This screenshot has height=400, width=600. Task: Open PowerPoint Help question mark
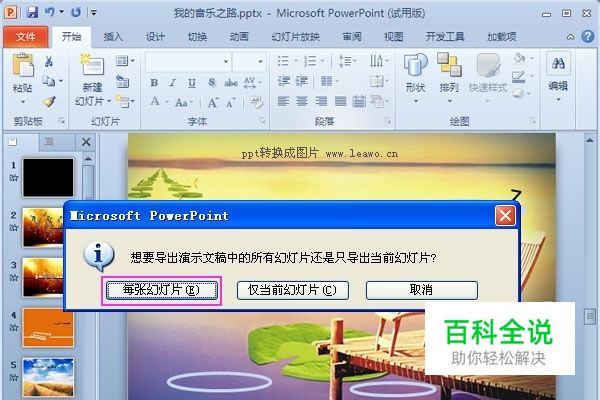click(x=587, y=37)
